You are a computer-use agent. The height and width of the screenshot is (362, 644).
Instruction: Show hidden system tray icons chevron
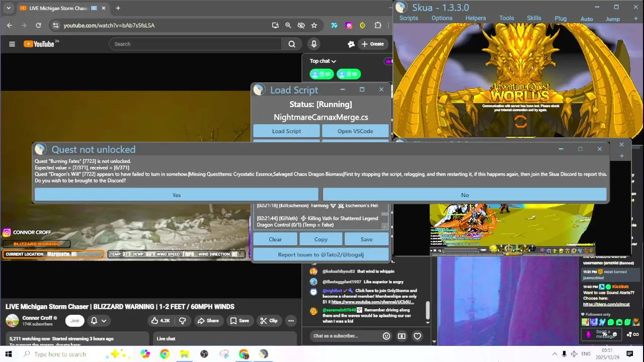coord(554,354)
